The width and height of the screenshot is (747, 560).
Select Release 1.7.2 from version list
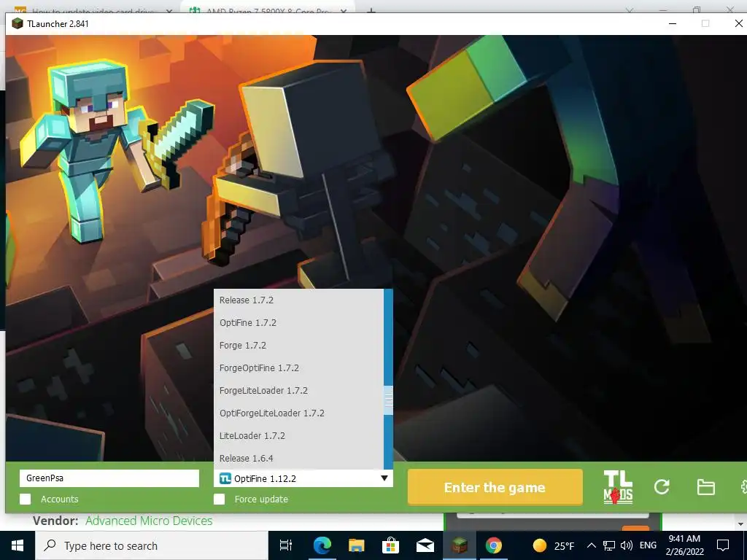[298, 300]
